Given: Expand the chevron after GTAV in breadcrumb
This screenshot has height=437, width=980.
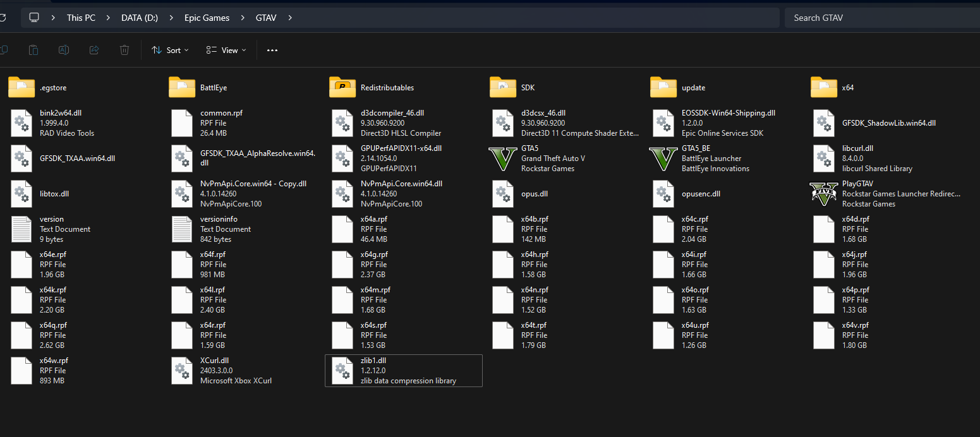Looking at the screenshot, I should click(290, 18).
